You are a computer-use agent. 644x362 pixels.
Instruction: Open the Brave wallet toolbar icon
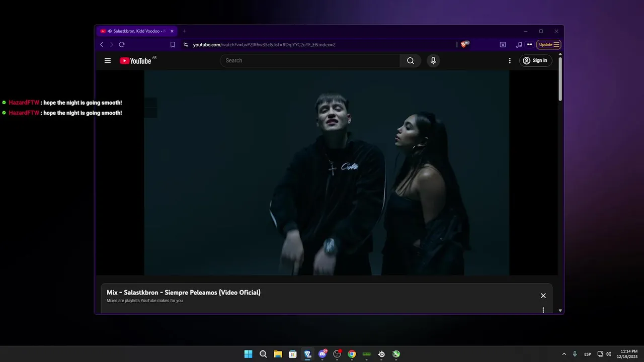(x=530, y=45)
